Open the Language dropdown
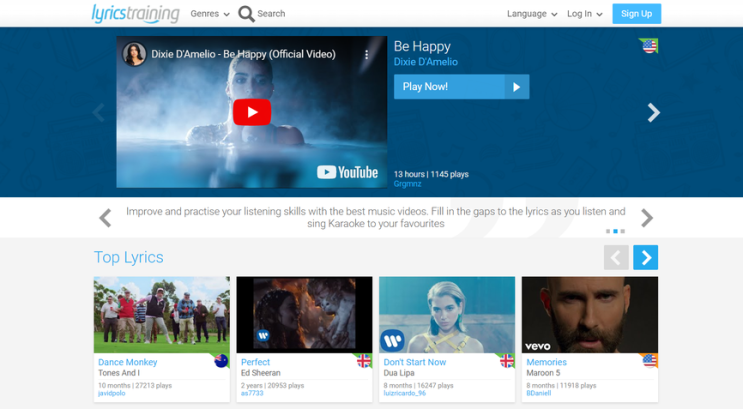743x409 pixels. (x=532, y=14)
